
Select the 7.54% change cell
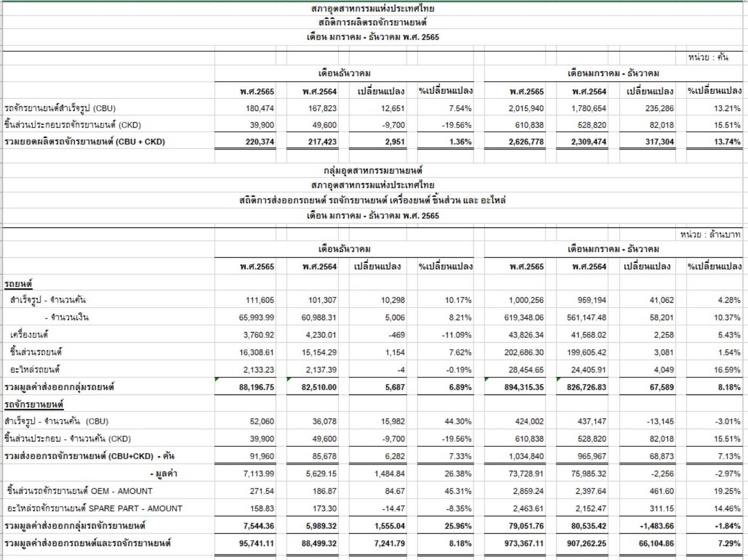pos(460,108)
